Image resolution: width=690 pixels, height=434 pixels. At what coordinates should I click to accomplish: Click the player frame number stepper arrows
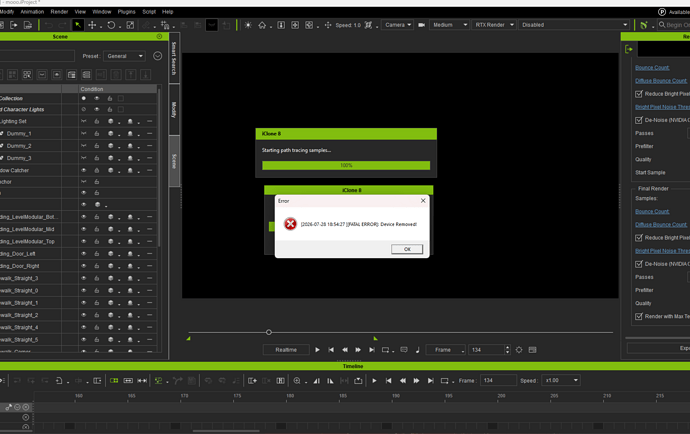click(x=507, y=350)
